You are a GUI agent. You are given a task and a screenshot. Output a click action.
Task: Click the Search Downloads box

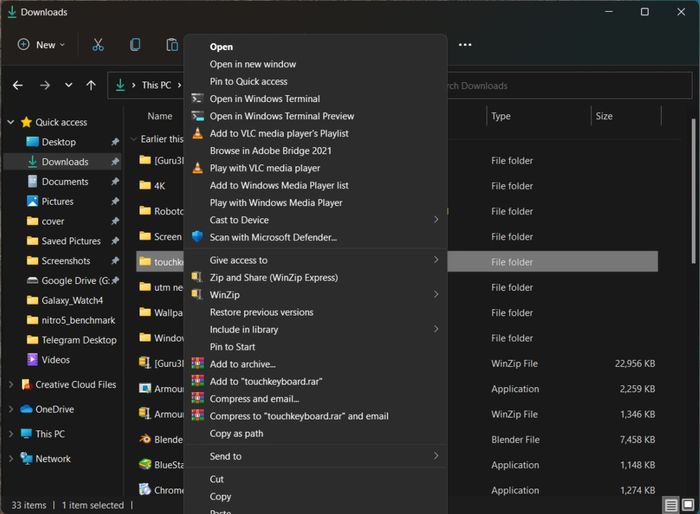[569, 86]
